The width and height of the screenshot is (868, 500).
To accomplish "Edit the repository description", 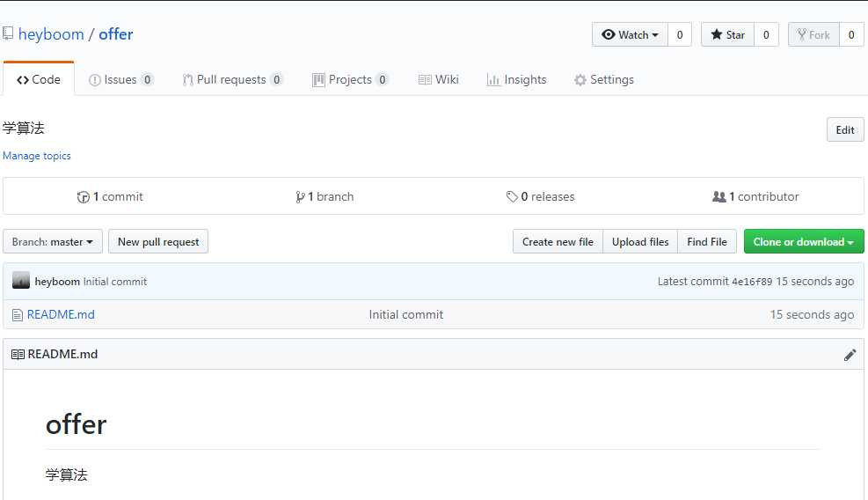I will 845,129.
